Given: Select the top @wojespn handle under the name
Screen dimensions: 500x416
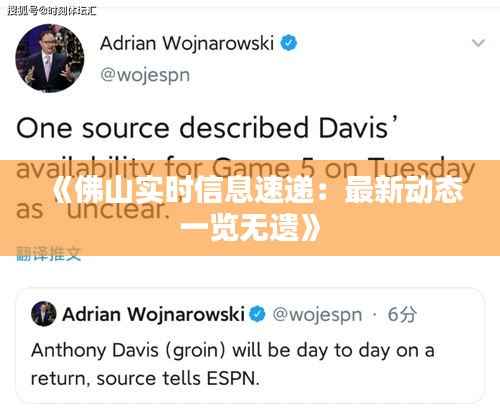Looking at the screenshot, I should [x=145, y=75].
